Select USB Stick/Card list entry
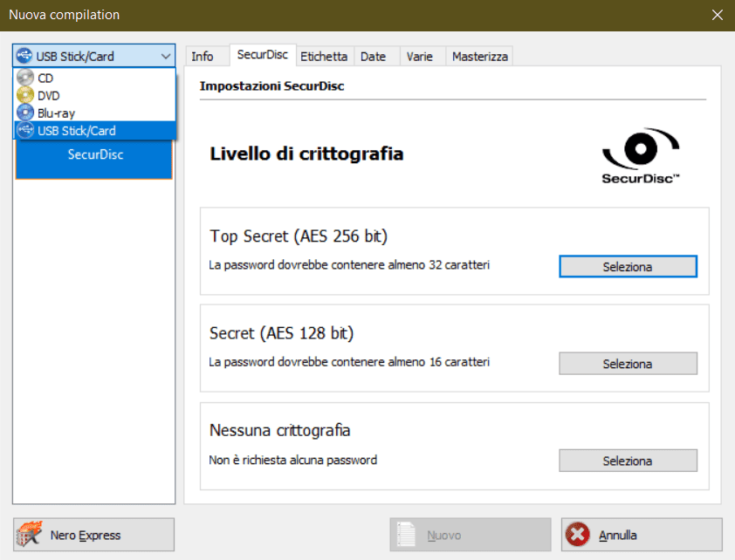 [x=94, y=131]
